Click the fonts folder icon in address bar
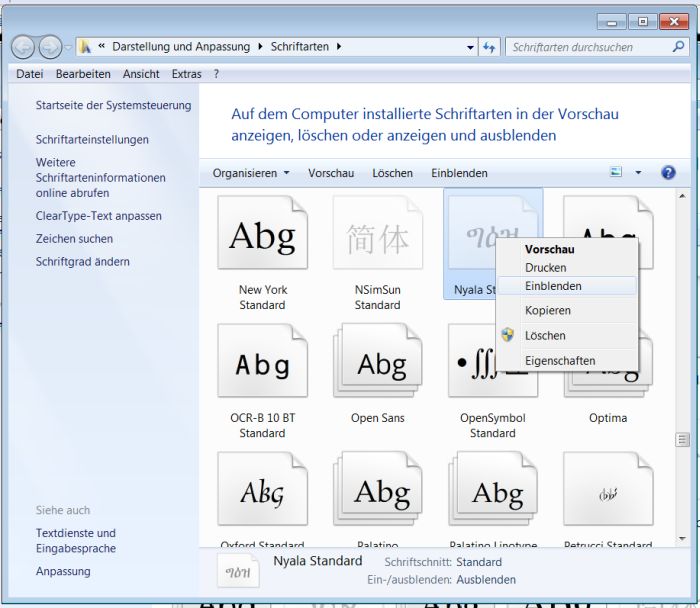Image resolution: width=700 pixels, height=608 pixels. point(85,47)
